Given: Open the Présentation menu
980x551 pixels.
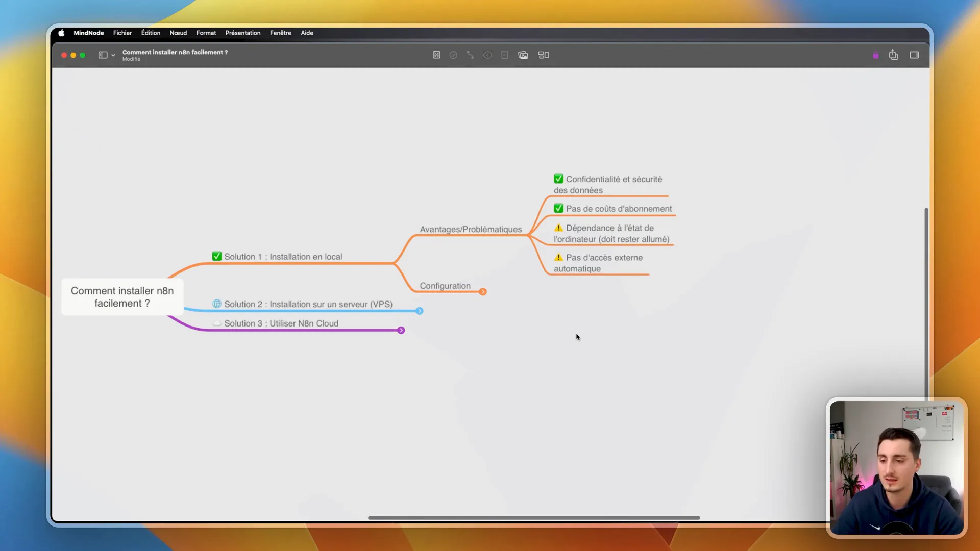Looking at the screenshot, I should pyautogui.click(x=243, y=33).
